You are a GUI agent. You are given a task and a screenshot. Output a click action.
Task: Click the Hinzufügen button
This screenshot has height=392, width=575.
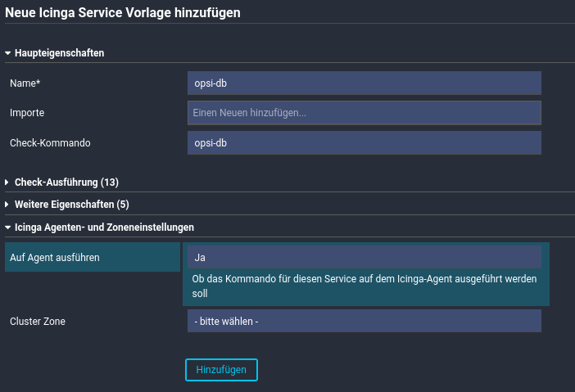(x=221, y=370)
